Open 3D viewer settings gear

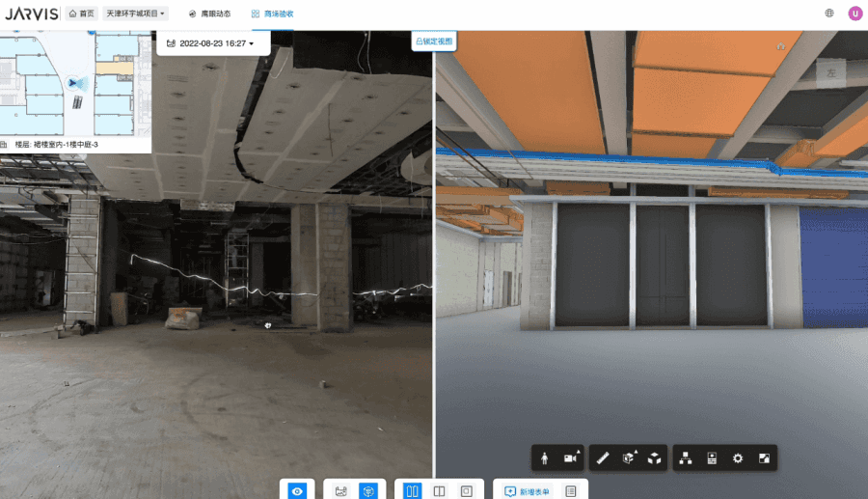738,458
